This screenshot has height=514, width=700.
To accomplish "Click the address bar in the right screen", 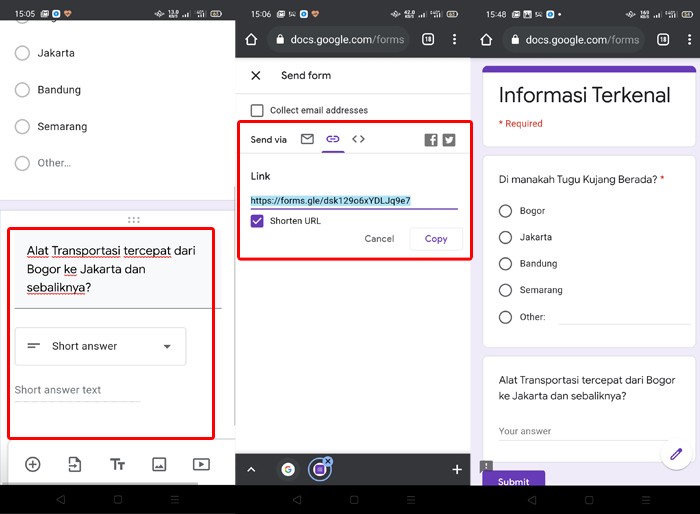I will coord(575,40).
